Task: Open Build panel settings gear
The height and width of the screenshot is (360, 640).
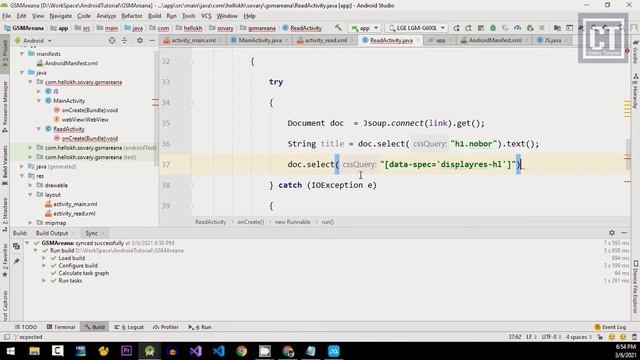Action: 611,233
